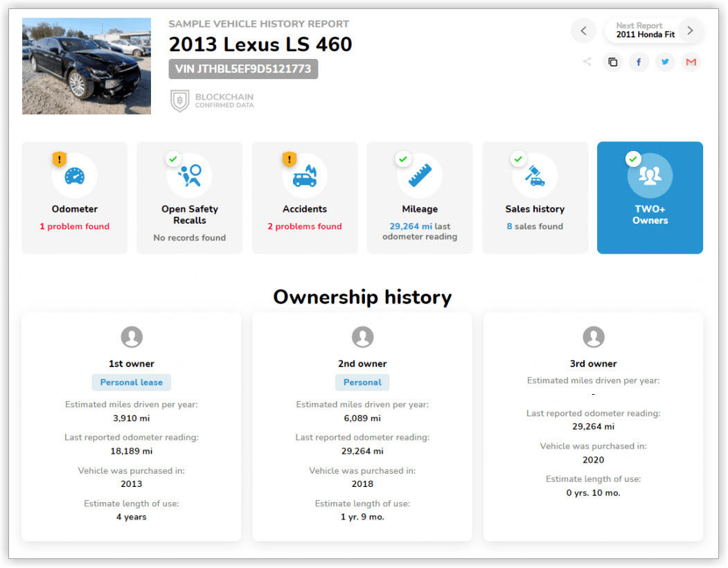This screenshot has width=728, height=568.
Task: Click Blockchain Confirmed Data label
Action: tap(224, 100)
